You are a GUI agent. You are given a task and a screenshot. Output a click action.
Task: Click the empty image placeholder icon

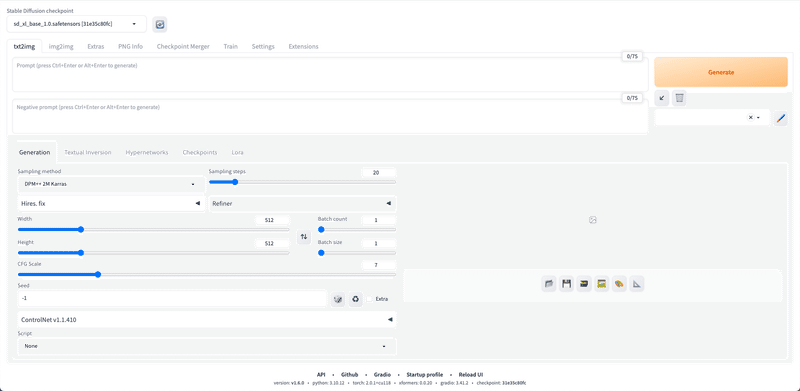pos(593,220)
